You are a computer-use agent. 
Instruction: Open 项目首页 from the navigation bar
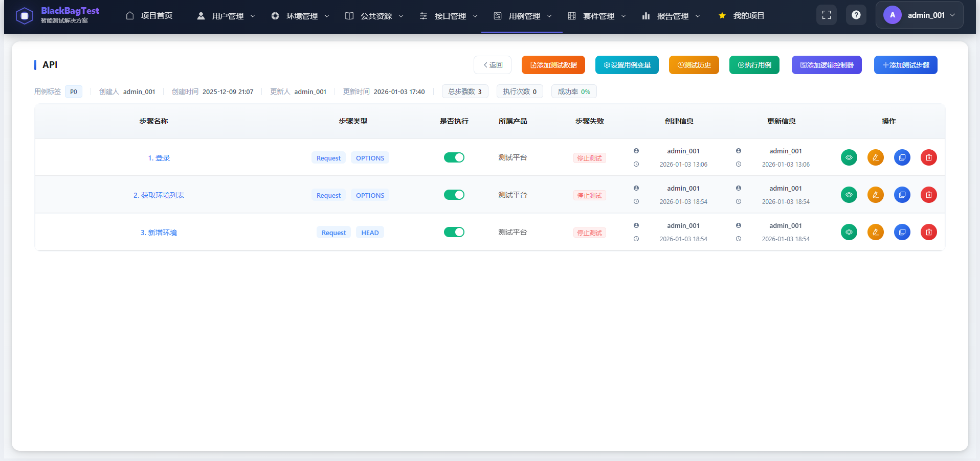149,16
